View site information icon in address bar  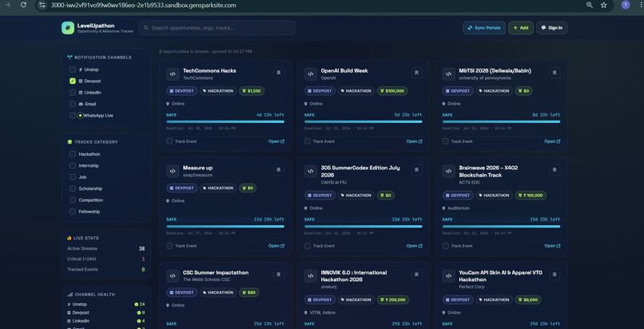(x=42, y=5)
